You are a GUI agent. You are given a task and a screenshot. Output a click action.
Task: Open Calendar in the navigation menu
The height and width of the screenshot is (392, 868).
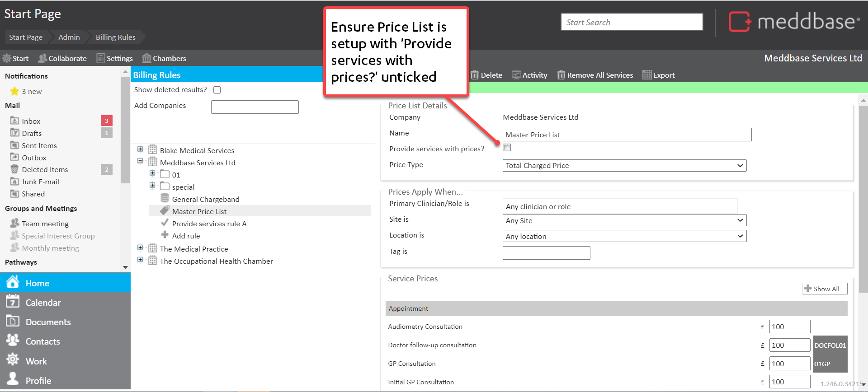[x=65, y=302]
